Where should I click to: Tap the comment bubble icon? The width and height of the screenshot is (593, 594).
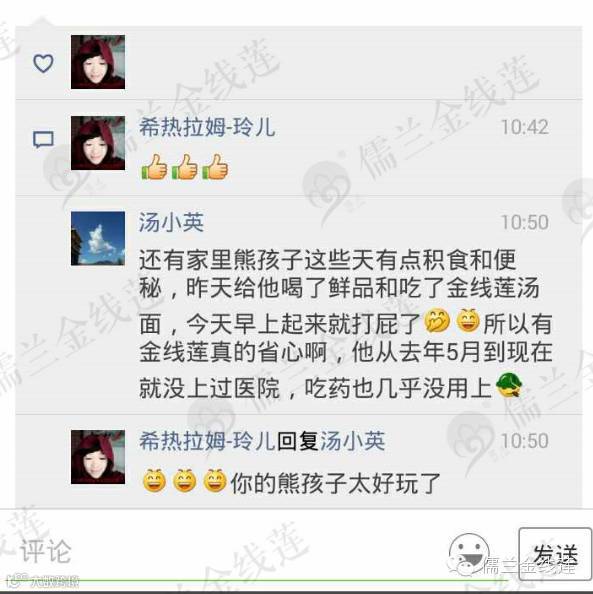(x=43, y=140)
